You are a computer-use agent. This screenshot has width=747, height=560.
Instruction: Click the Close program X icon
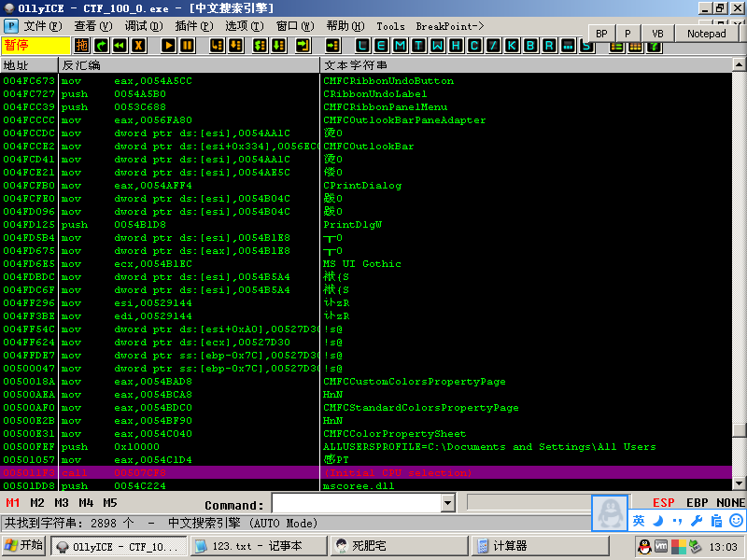138,45
